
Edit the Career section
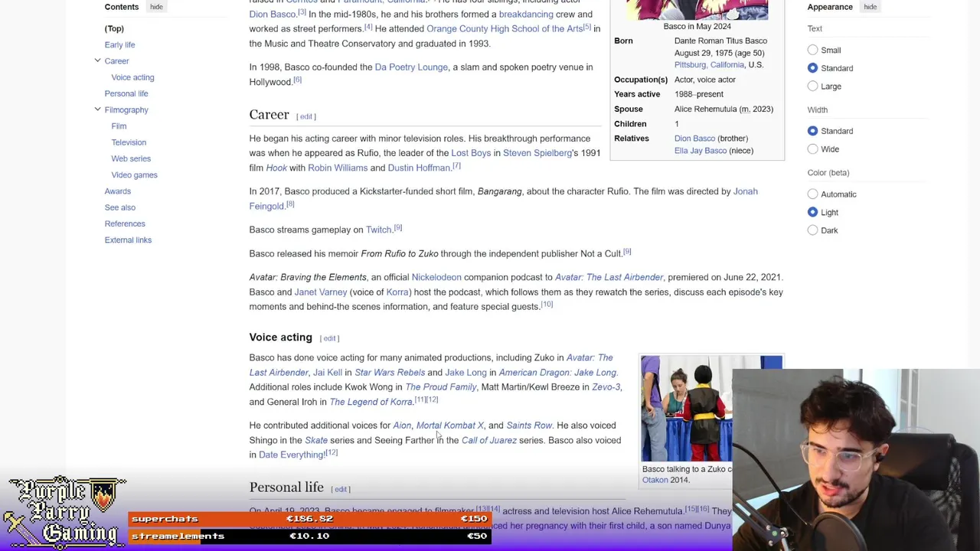point(306,116)
